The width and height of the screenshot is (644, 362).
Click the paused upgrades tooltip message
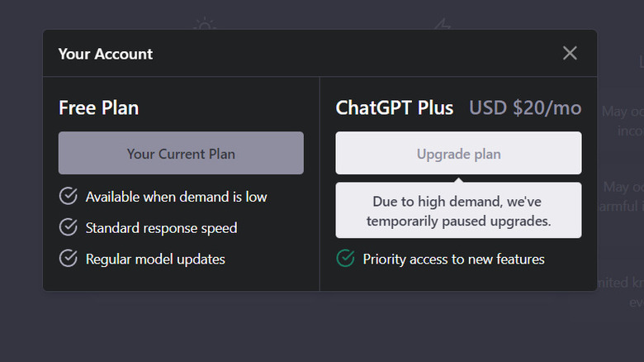[458, 212]
